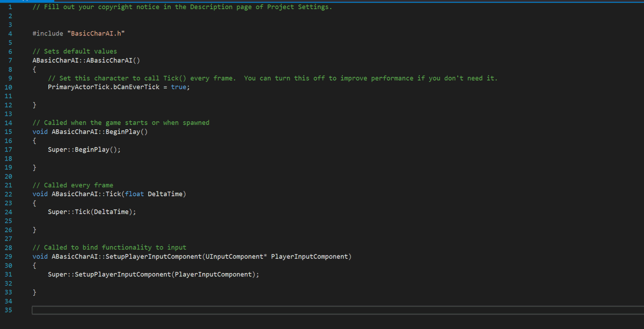Click PrimaryActorTick.bCanEverTick in the assignment
The height and width of the screenshot is (329, 644).
coord(104,87)
